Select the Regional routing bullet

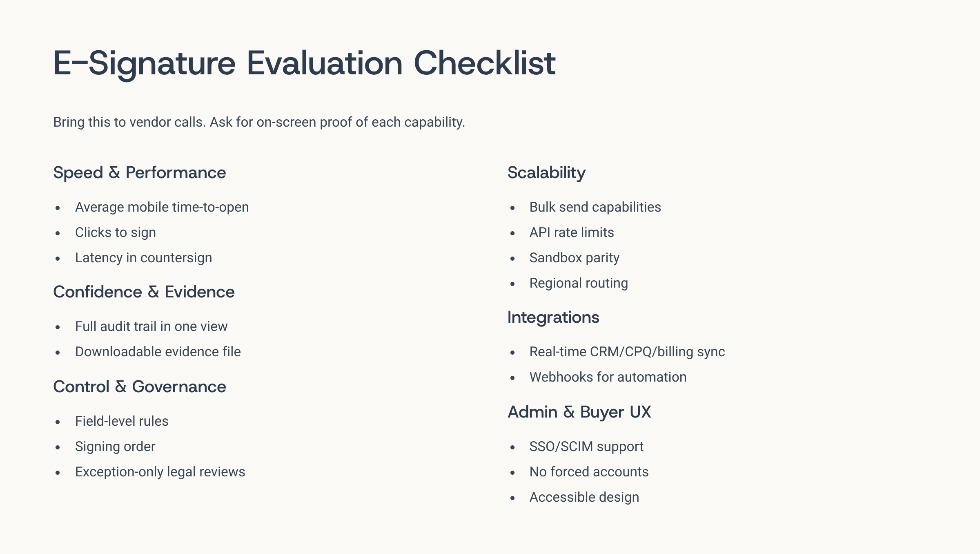point(579,283)
